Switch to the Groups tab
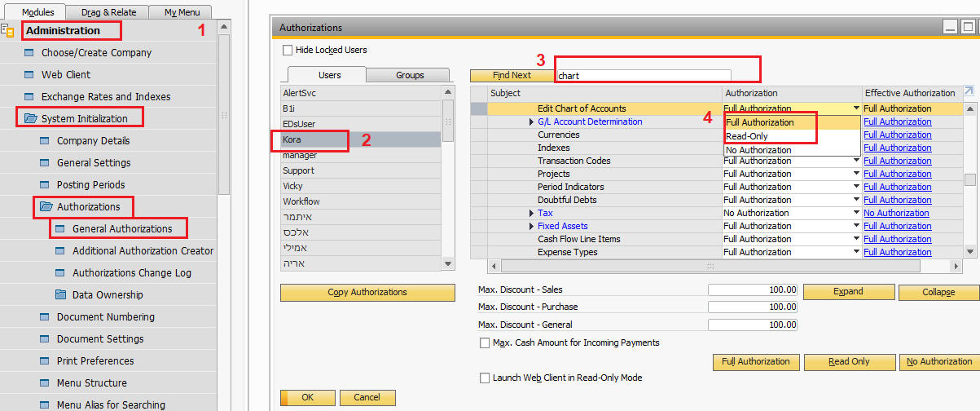The width and height of the screenshot is (980, 411). point(409,75)
